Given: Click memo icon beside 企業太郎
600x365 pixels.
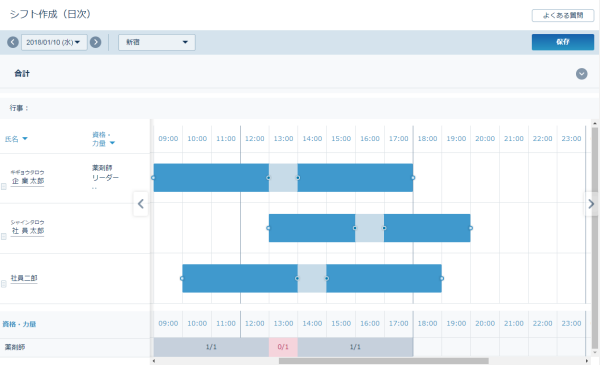Looking at the screenshot, I should (3, 186).
